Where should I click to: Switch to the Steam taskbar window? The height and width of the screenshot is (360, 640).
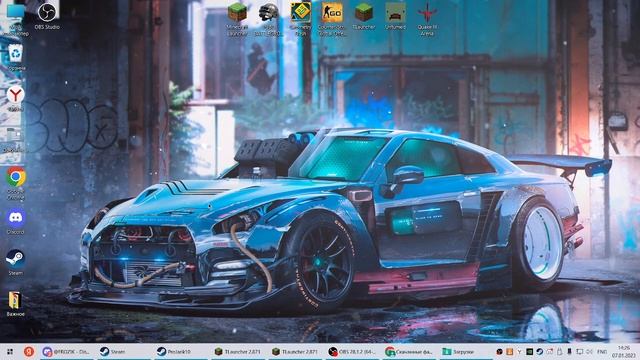pyautogui.click(x=124, y=351)
